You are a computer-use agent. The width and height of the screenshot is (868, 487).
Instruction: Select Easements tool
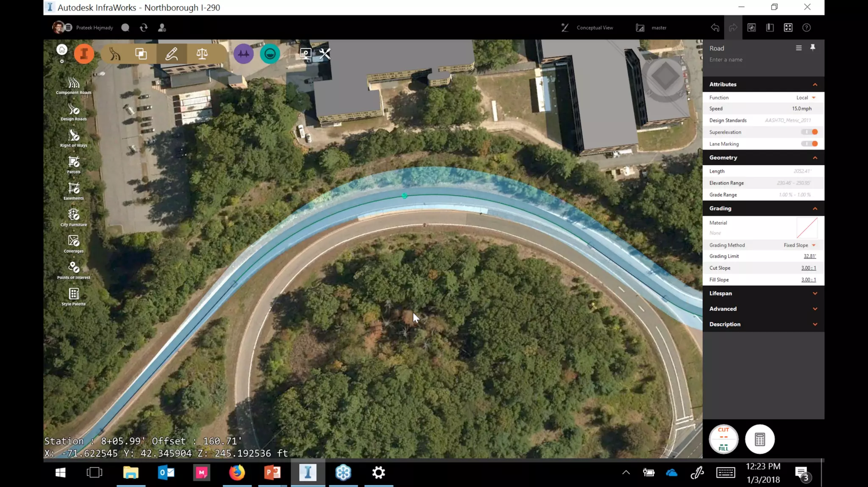click(x=74, y=191)
